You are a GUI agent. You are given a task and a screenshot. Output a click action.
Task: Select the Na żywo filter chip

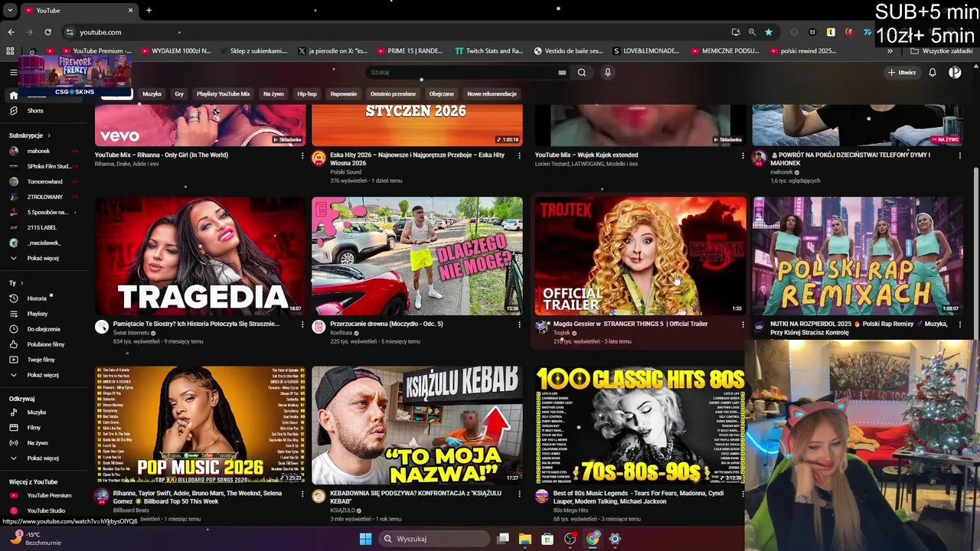[x=273, y=94]
